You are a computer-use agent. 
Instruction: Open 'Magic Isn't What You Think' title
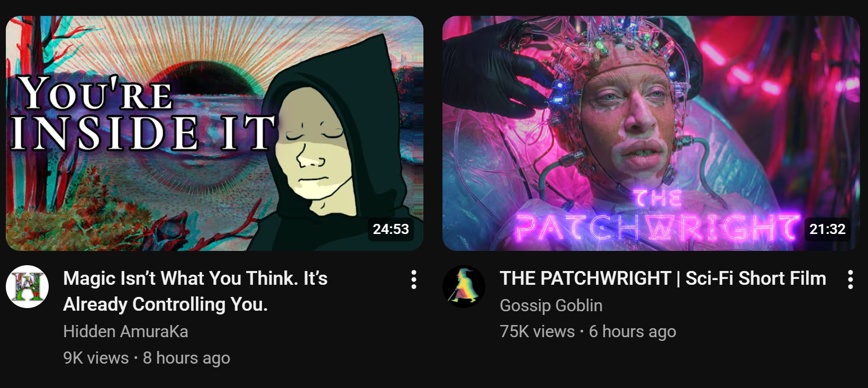tap(195, 291)
